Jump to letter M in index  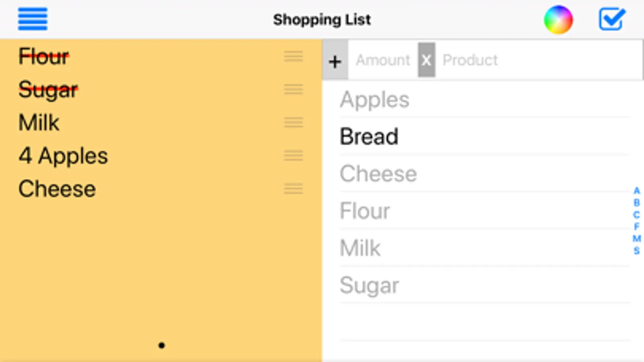636,239
